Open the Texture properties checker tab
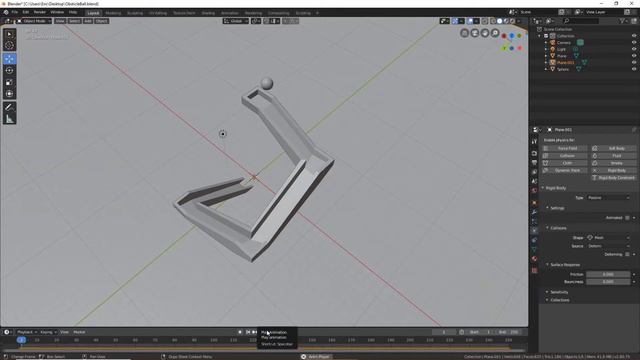 534,271
